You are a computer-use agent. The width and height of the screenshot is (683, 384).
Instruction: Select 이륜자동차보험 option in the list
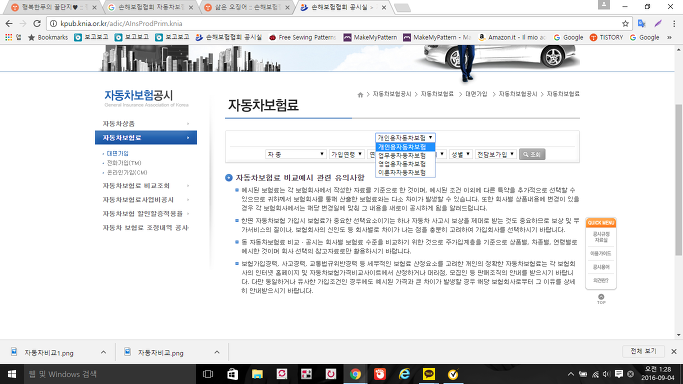(405, 173)
